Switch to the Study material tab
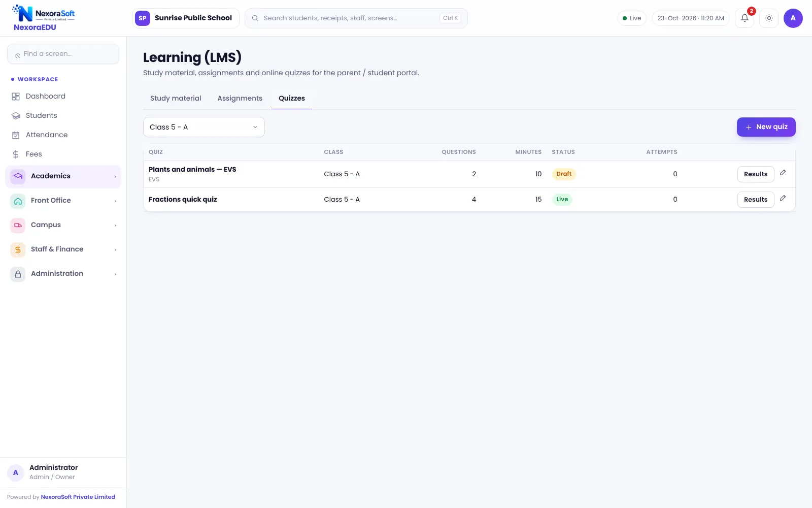The image size is (812, 508). click(176, 99)
